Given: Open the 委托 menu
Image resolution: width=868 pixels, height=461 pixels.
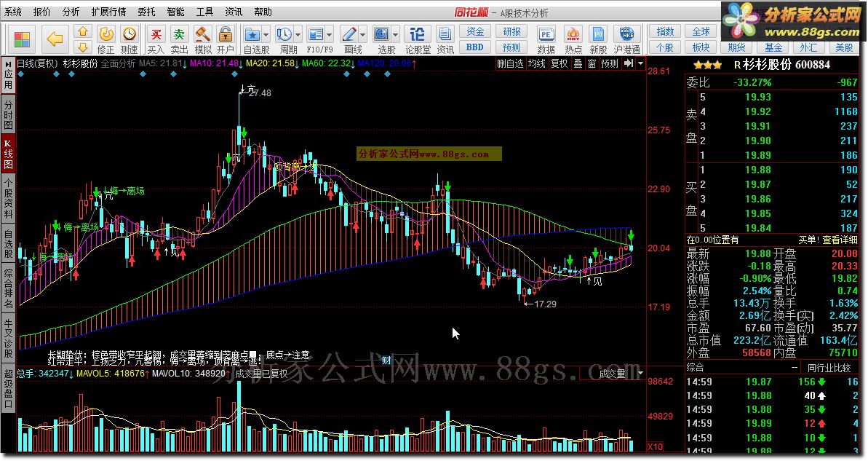Looking at the screenshot, I should pyautogui.click(x=147, y=12).
